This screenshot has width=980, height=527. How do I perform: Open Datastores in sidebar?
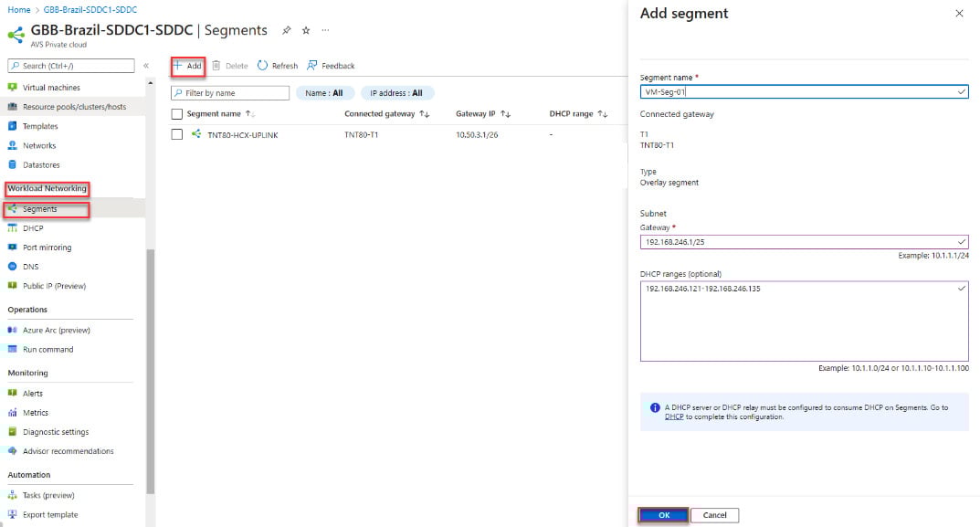tap(41, 165)
